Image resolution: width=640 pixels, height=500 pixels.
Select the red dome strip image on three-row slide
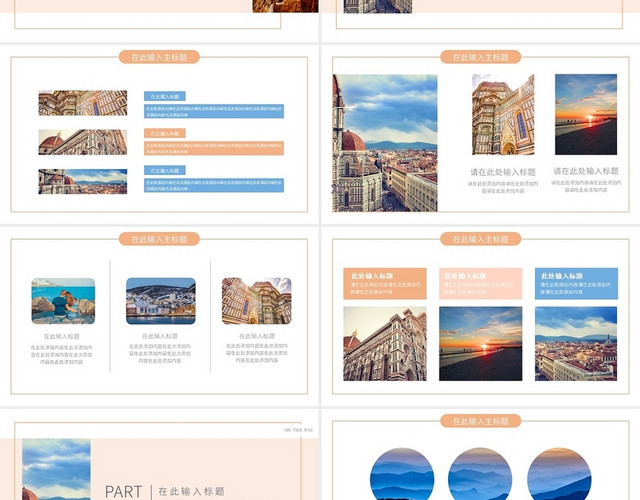[83, 142]
